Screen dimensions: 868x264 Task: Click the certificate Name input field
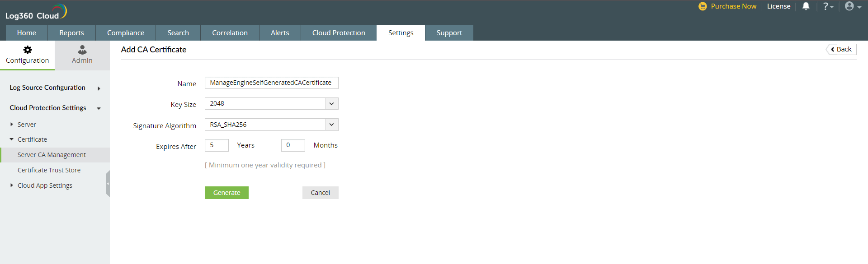(x=271, y=83)
